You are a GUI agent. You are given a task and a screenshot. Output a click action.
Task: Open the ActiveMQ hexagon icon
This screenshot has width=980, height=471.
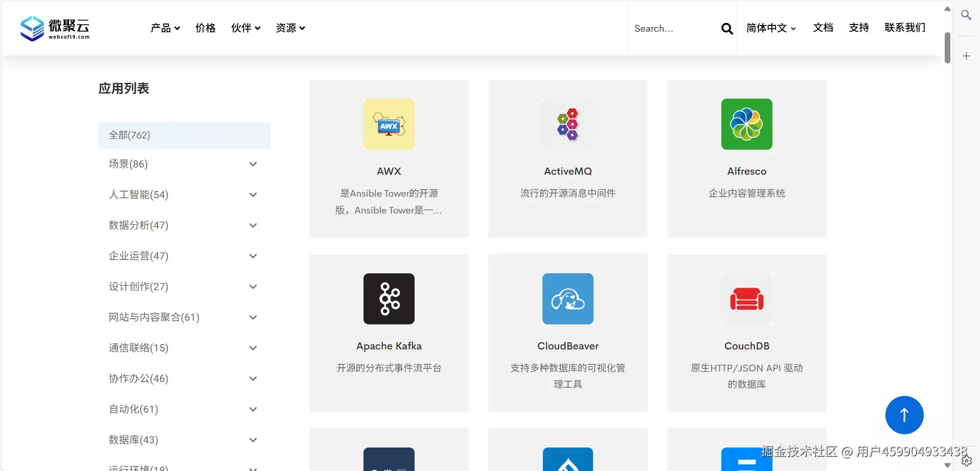coord(568,124)
